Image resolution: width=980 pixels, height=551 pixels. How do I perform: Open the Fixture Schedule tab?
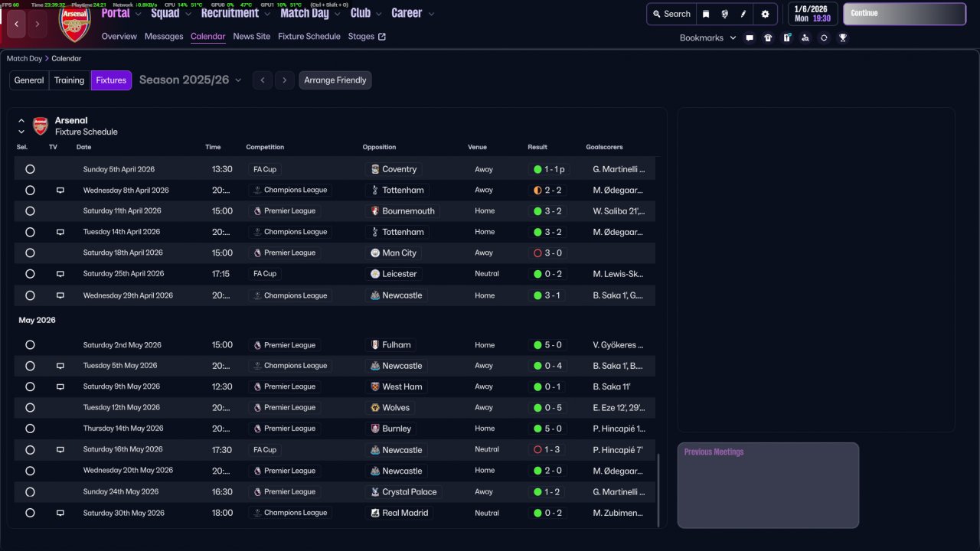[x=309, y=36]
